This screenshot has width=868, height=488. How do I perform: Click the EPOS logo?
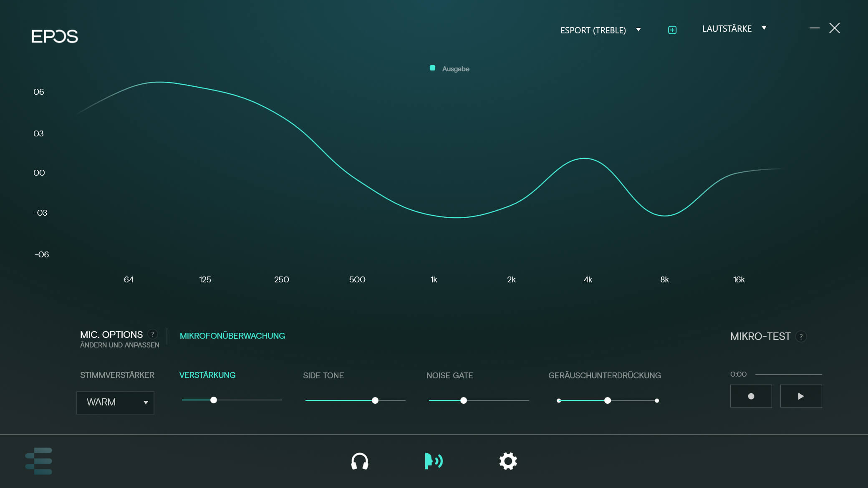55,36
